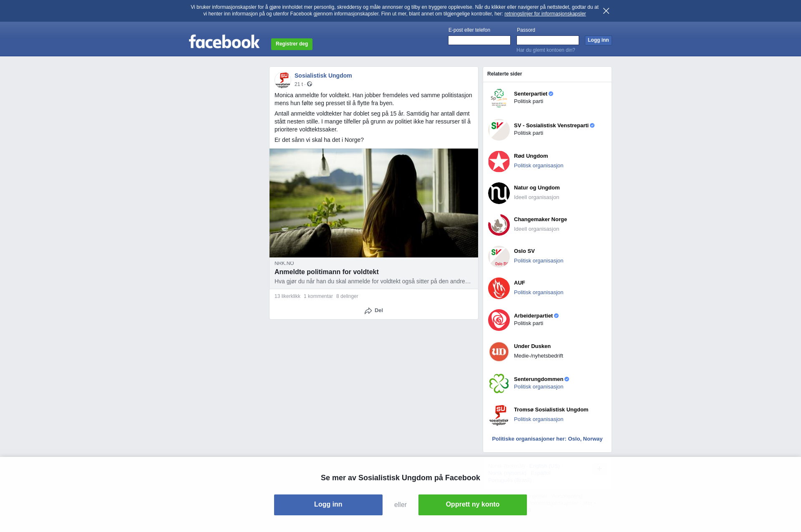Open Sosialistisk Ungdom page name link
The width and height of the screenshot is (801, 532).
point(323,76)
